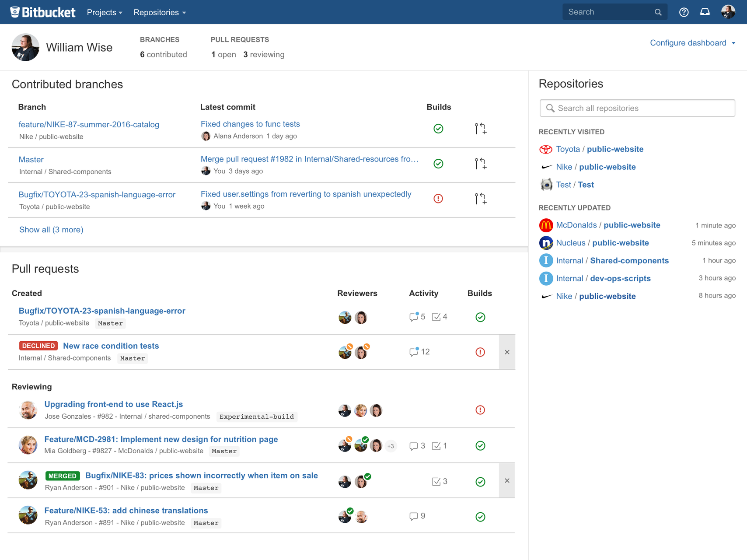Click the Search all repositories field
Image resolution: width=747 pixels, height=560 pixels.
pos(637,108)
